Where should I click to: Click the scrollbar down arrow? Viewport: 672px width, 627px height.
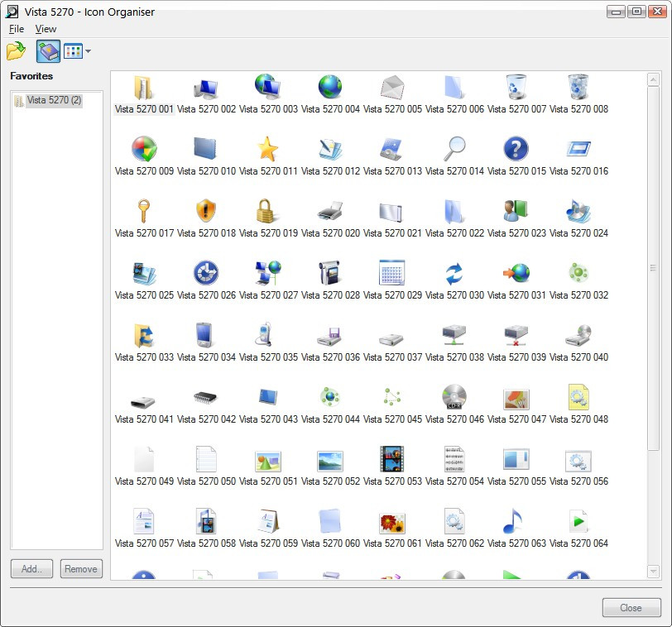click(x=653, y=571)
